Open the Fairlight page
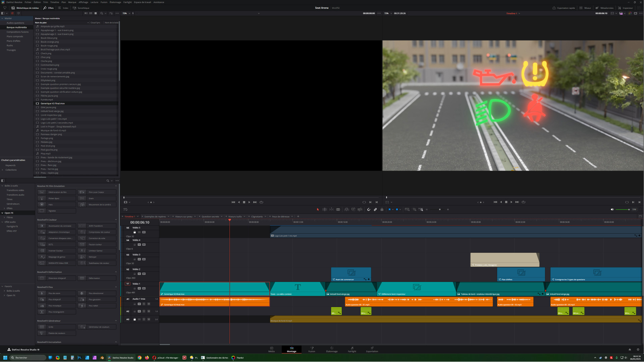Image resolution: width=644 pixels, height=362 pixels. click(x=352, y=349)
